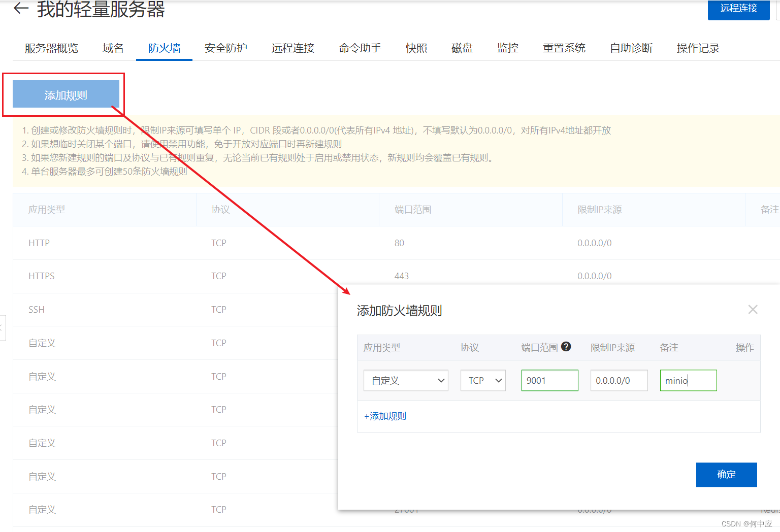This screenshot has height=532, width=780.
Task: Expand the collapsed left sidebar handle
Action: 2,327
